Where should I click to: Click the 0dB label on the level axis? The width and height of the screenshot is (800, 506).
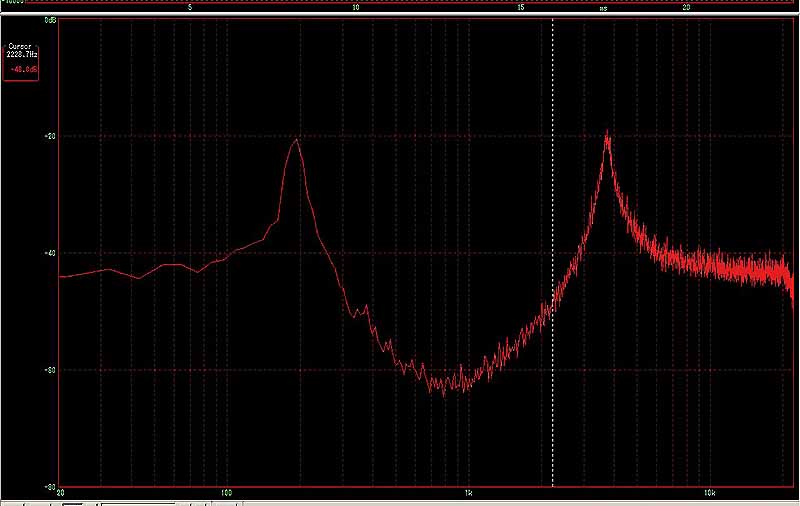point(49,19)
